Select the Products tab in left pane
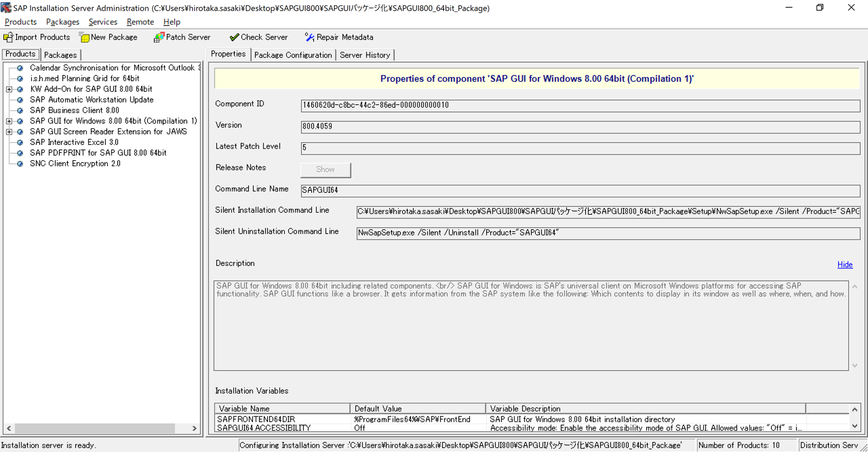Screen dimensions: 868x452 [x=21, y=54]
